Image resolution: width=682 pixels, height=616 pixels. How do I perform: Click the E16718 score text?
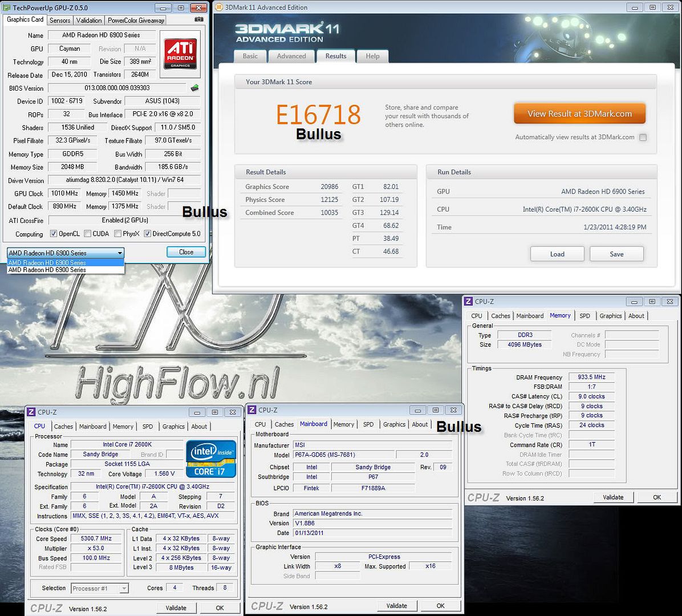pos(318,115)
